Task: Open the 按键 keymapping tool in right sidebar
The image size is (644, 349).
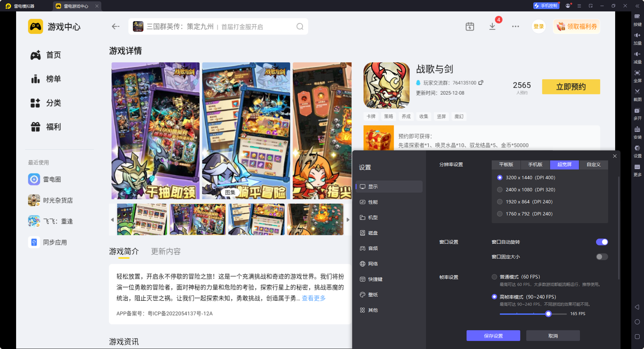Action: pos(637,20)
